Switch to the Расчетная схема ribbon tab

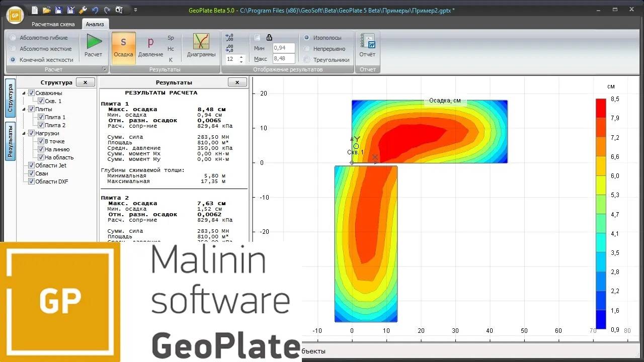tap(53, 24)
